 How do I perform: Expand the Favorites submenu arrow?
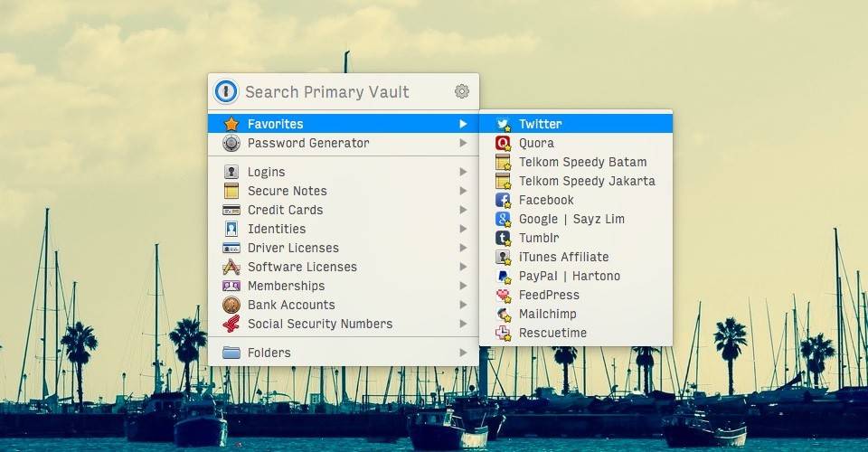[x=463, y=124]
